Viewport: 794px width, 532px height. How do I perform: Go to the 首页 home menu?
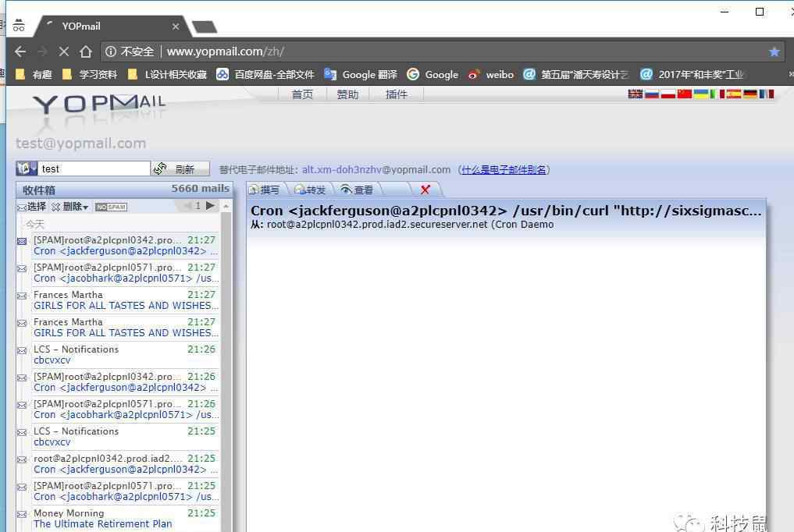coord(302,94)
